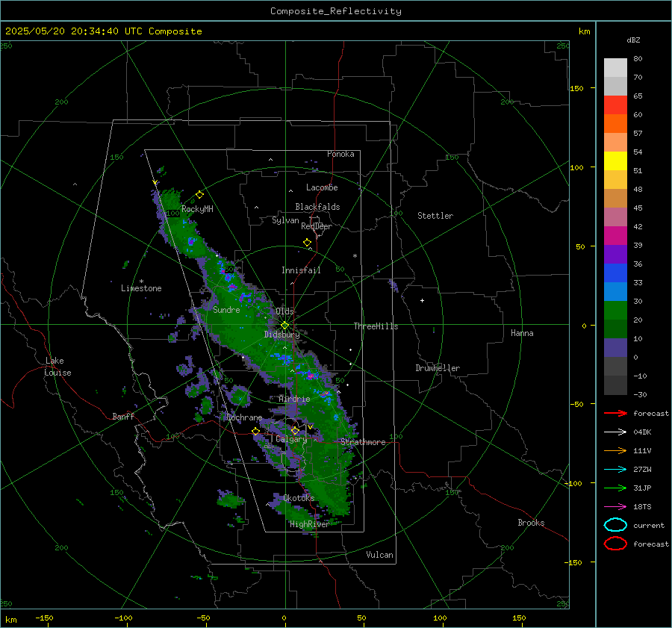672x628 pixels.
Task: Click the Airdrie city label
Action: pos(294,399)
